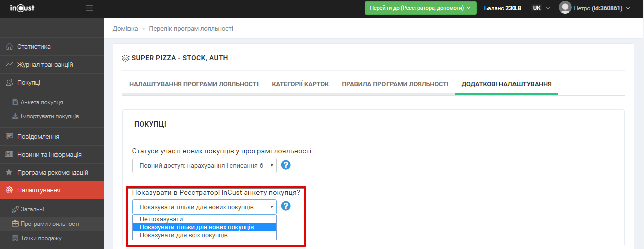Open help icon for participation status
This screenshot has height=249, width=644.
(x=286, y=165)
